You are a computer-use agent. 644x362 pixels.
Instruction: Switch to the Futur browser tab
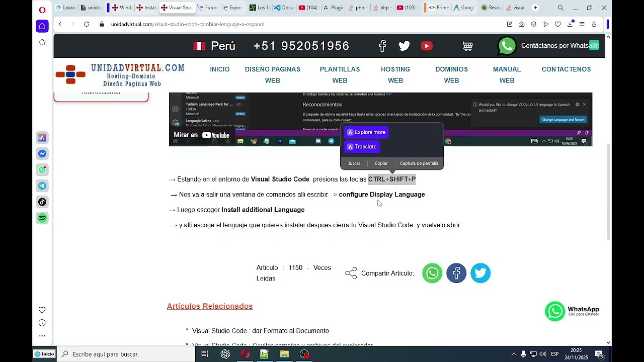click(x=208, y=8)
